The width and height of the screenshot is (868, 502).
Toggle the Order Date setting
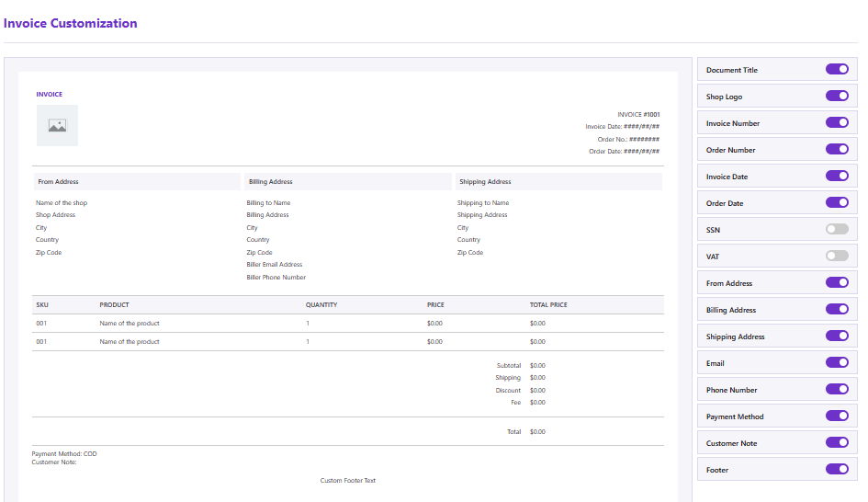[x=837, y=202]
